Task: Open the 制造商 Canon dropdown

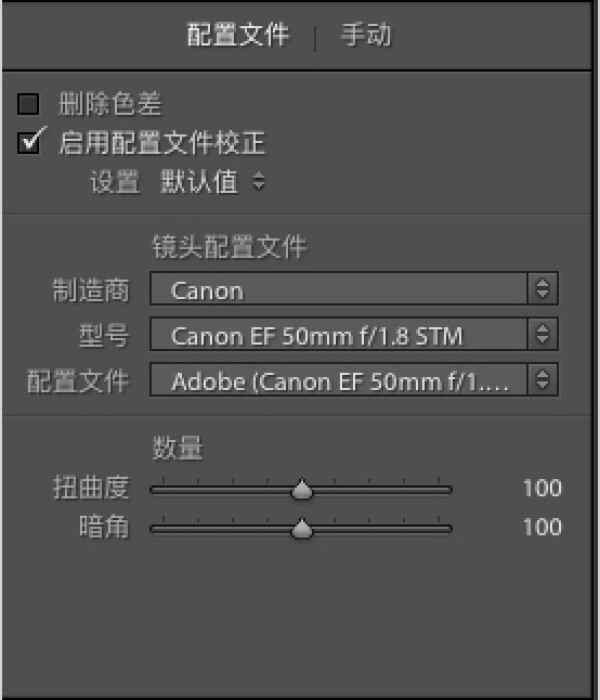Action: click(338, 290)
